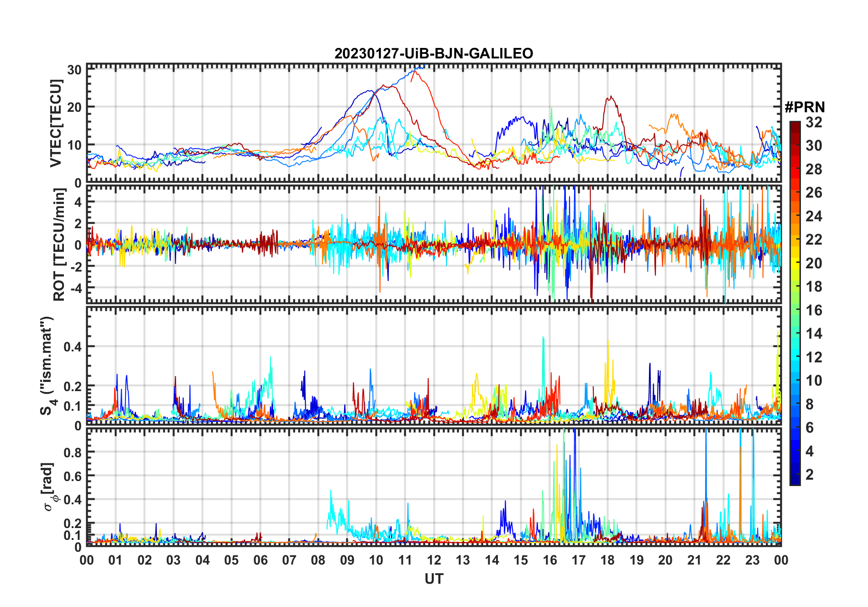Click x-axis hour label 18
The width and height of the screenshot is (868, 607).
tap(607, 560)
